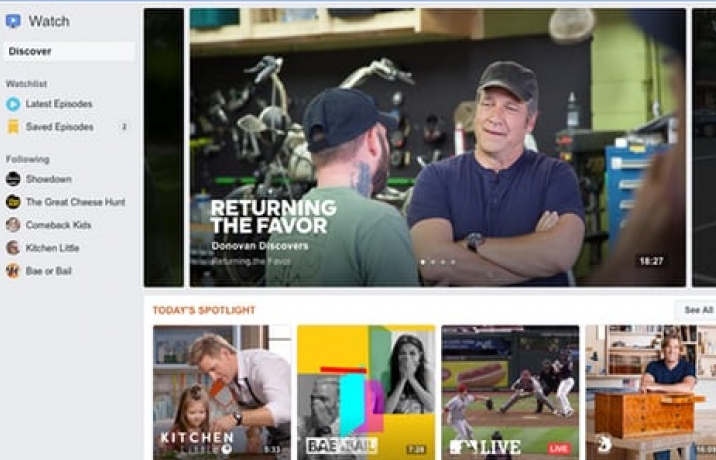The image size is (716, 460).
Task: Go to second carousel page dot
Action: point(433,262)
